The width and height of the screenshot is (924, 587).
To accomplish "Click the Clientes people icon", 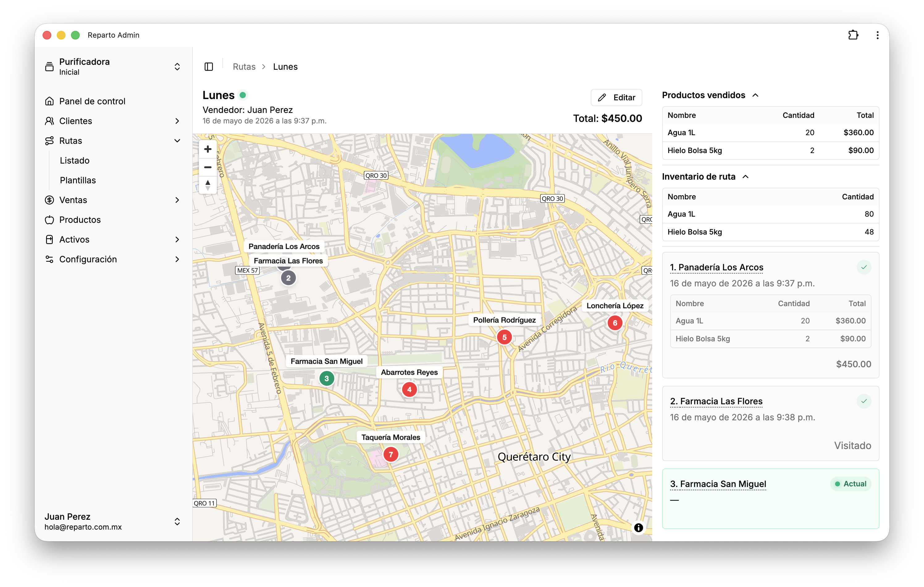I will [49, 121].
